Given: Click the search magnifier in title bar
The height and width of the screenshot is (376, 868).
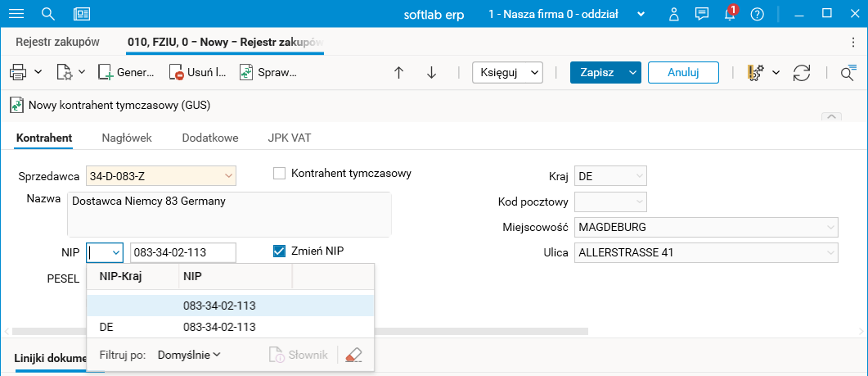Looking at the screenshot, I should (48, 14).
